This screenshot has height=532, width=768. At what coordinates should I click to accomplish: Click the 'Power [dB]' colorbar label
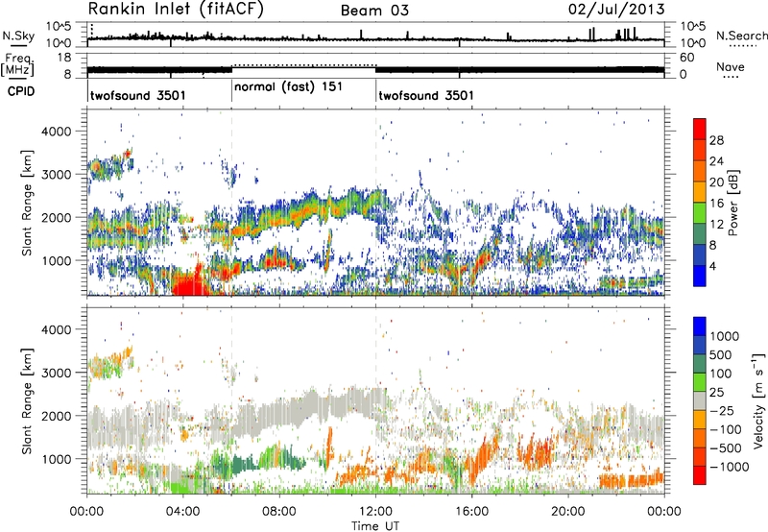coord(733,203)
